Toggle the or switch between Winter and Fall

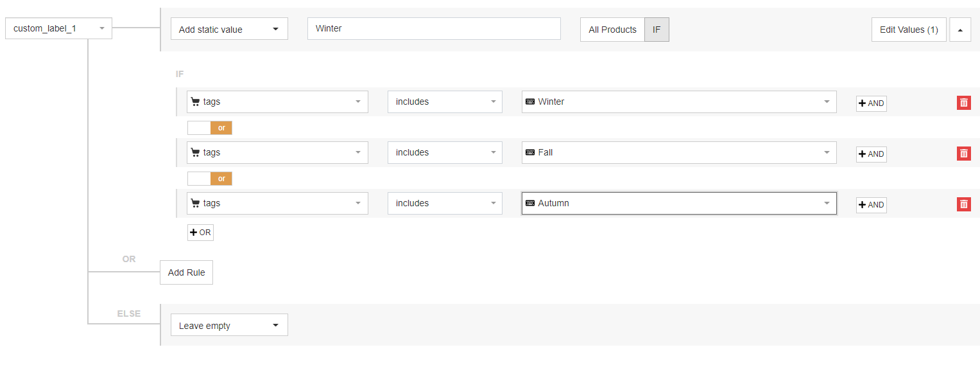pyautogui.click(x=209, y=128)
